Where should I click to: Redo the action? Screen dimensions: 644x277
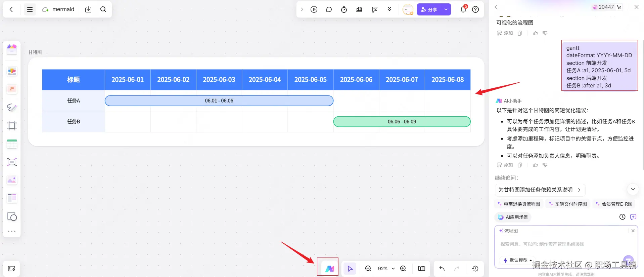457,269
